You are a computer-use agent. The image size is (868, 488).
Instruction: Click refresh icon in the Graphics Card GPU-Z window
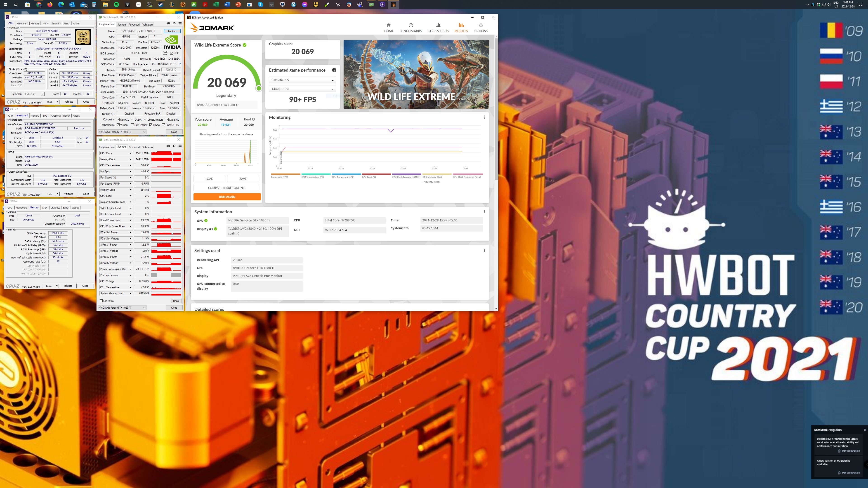coord(174,23)
